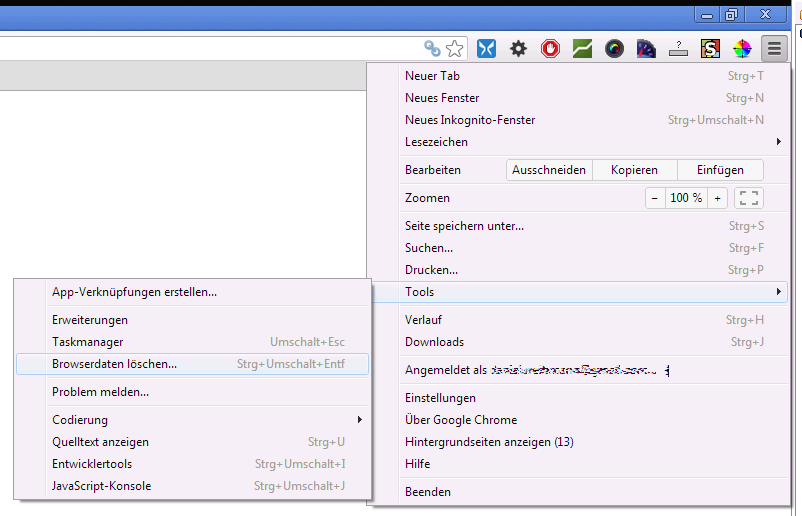Click the blue X-shaped extension icon
Screen dimensions: 802x516
pos(486,49)
